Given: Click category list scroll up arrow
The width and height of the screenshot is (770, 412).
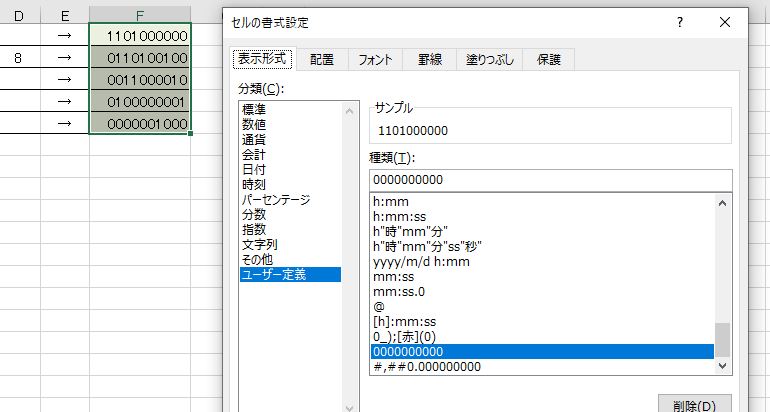Looking at the screenshot, I should [350, 111].
